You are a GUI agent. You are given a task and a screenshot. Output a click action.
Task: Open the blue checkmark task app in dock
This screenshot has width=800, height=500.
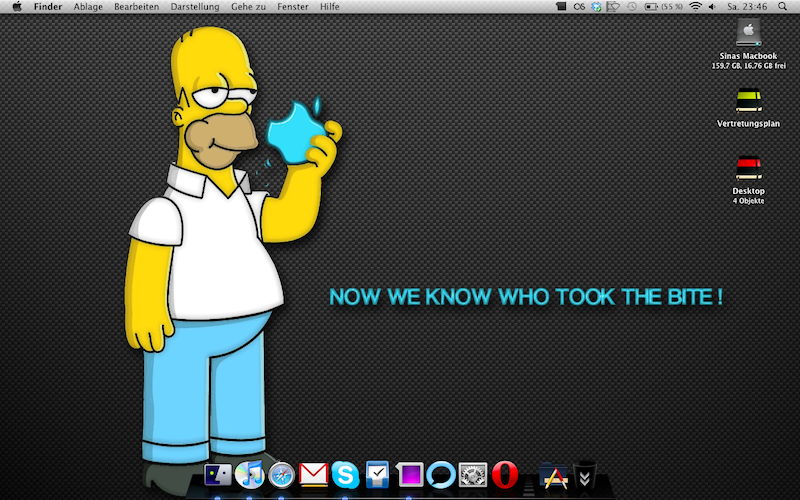coord(377,474)
